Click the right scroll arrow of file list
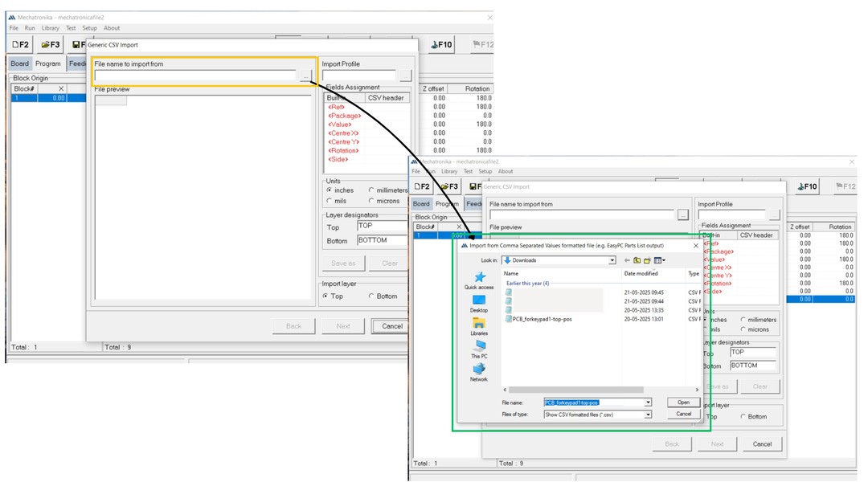 [x=697, y=390]
